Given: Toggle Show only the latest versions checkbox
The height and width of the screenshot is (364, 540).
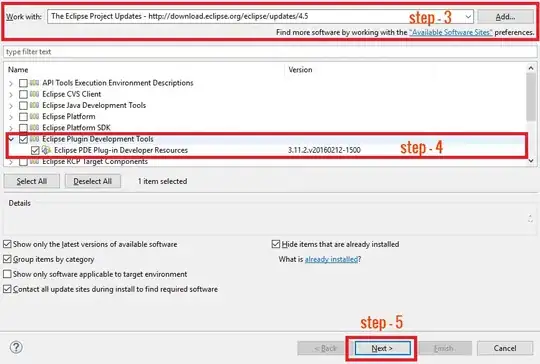Looking at the screenshot, I should [x=7, y=244].
